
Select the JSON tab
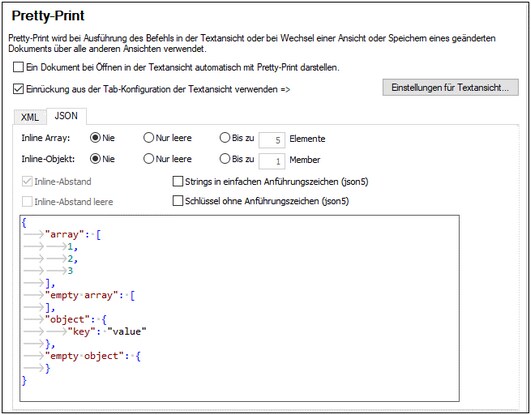pyautogui.click(x=66, y=116)
